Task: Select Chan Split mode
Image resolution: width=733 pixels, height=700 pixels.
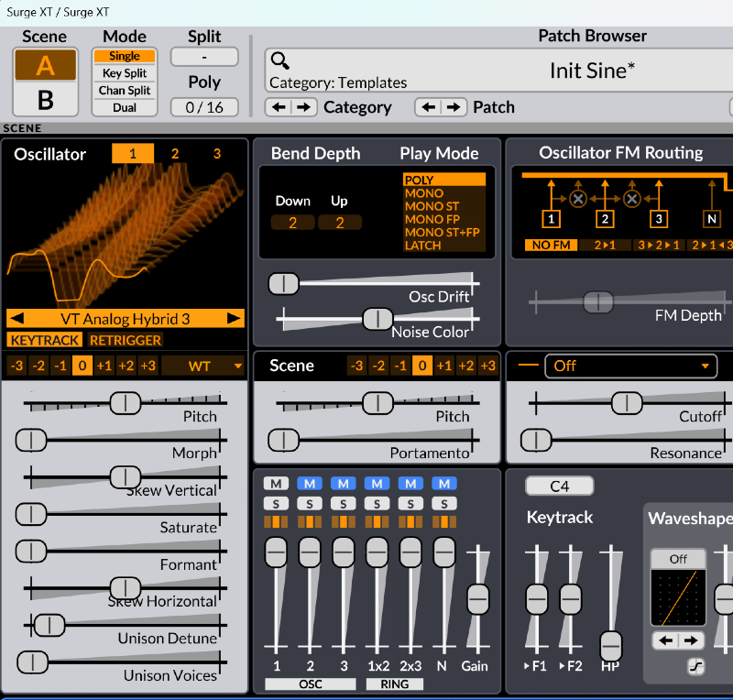Action: [x=125, y=90]
